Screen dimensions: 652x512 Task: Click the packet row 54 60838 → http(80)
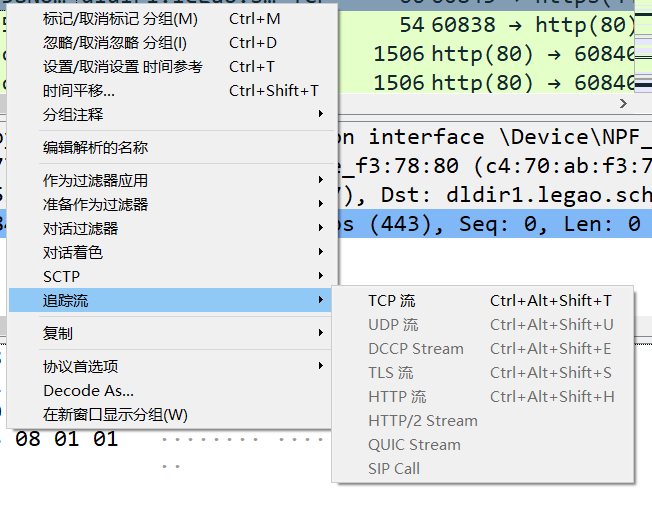tap(500, 24)
